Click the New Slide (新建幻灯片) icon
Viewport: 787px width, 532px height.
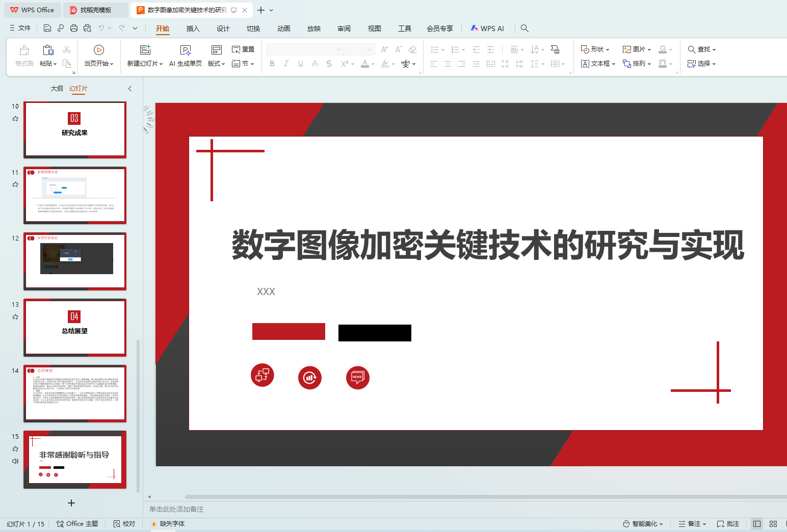coord(145,50)
